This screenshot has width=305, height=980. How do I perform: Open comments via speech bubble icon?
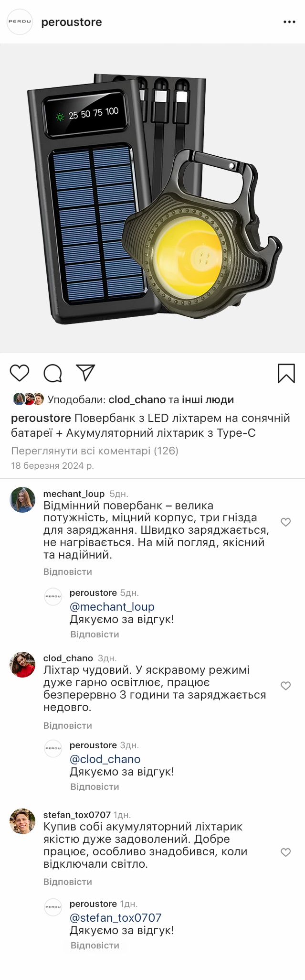pos(53,373)
